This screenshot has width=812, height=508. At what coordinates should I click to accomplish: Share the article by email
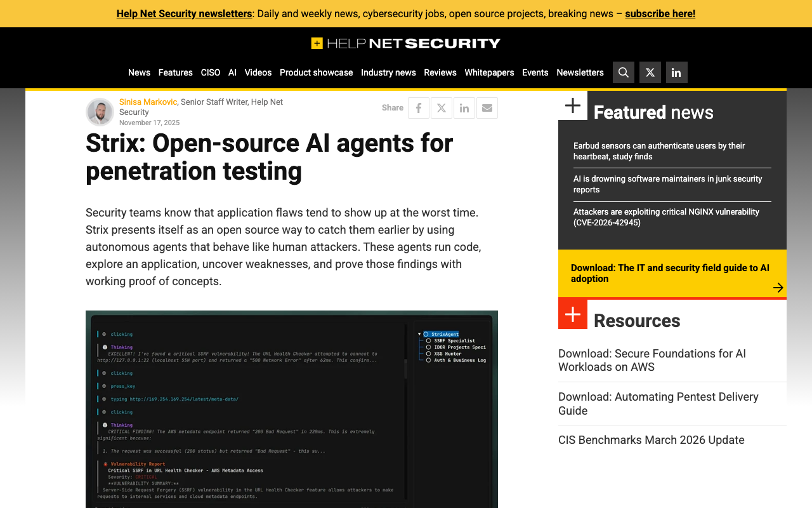(487, 108)
